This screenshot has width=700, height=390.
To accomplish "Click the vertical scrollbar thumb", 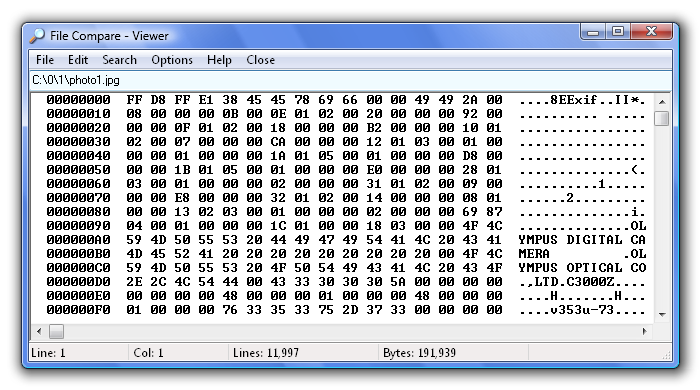I will point(662,118).
